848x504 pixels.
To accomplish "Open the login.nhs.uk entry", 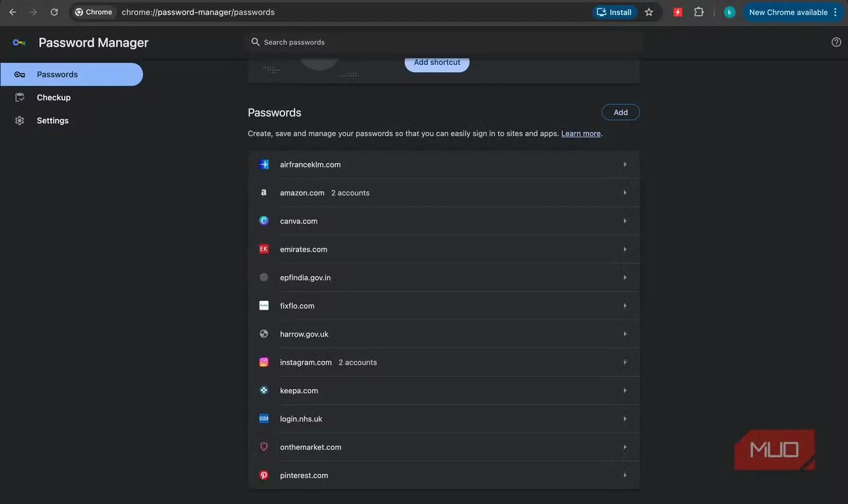I will click(x=444, y=419).
